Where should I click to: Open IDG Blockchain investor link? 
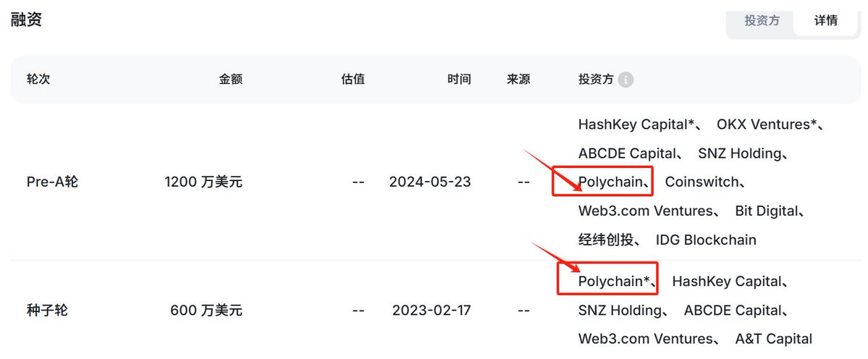click(706, 240)
